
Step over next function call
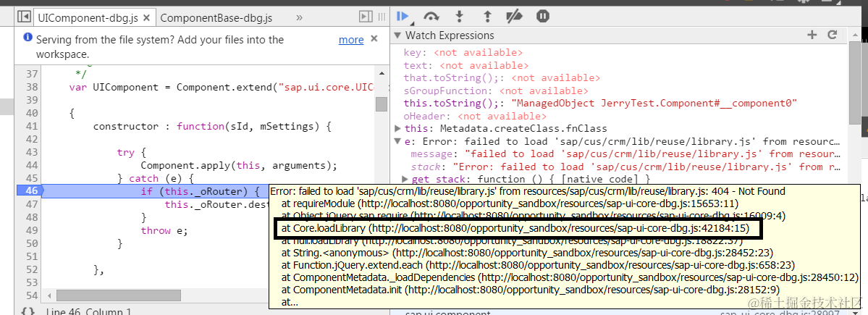[x=431, y=17]
